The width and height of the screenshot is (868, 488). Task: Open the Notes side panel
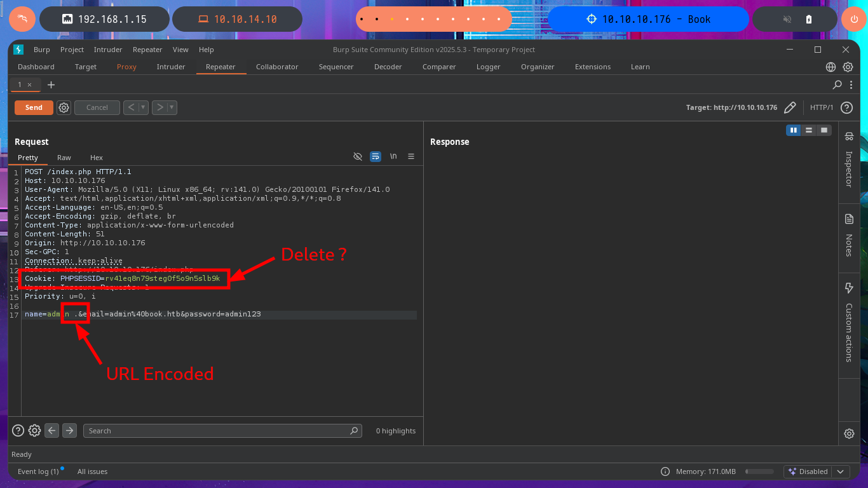849,235
